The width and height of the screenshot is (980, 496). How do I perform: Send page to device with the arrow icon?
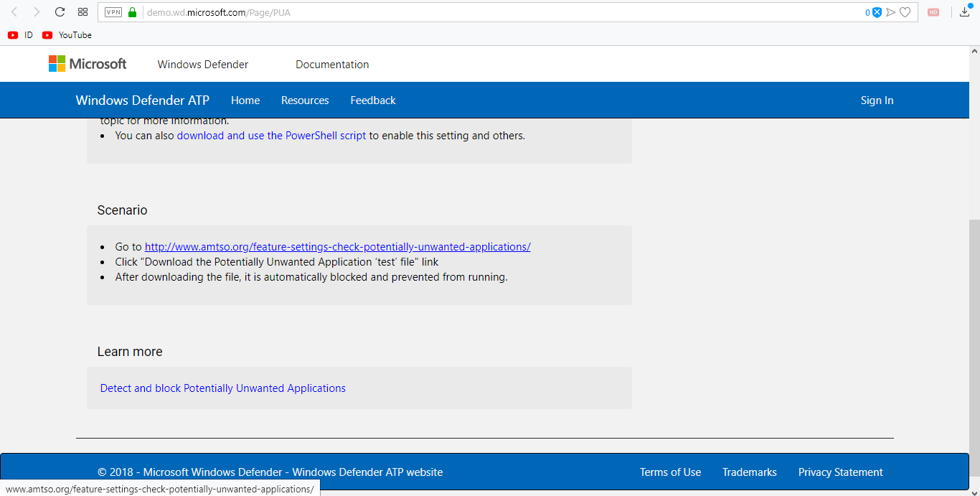point(890,12)
